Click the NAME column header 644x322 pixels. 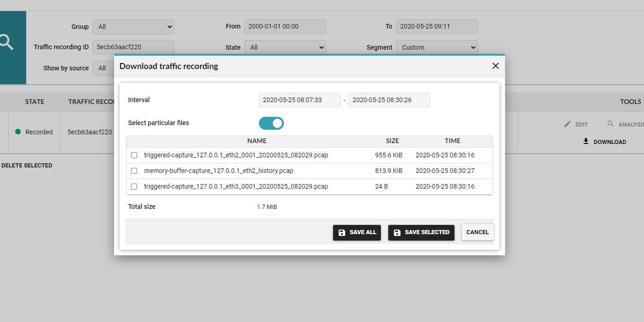tap(257, 141)
